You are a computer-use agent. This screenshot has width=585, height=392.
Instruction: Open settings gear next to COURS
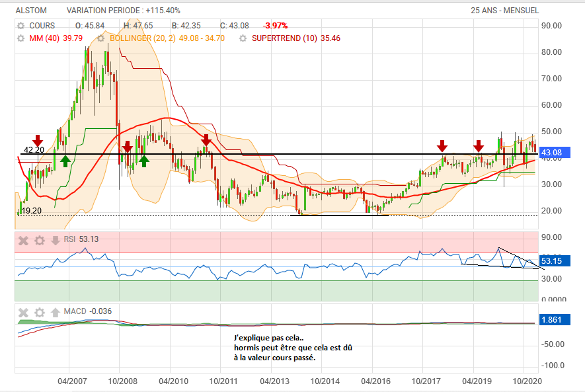point(21,26)
